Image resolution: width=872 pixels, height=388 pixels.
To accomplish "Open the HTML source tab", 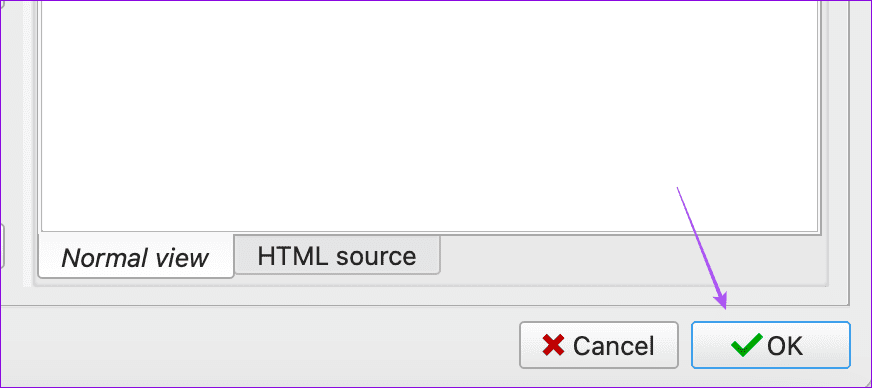I will [x=337, y=255].
